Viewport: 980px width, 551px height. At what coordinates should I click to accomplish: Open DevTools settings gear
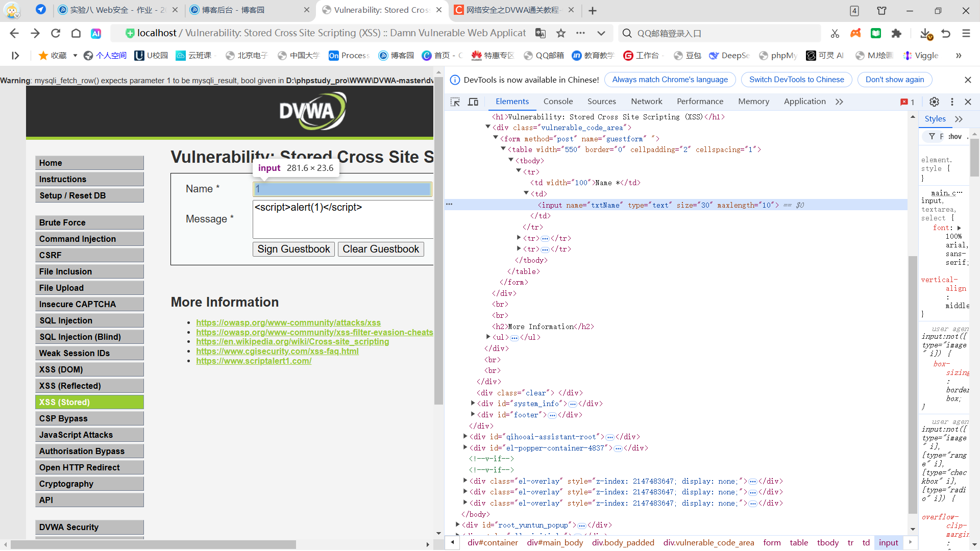[x=934, y=102]
